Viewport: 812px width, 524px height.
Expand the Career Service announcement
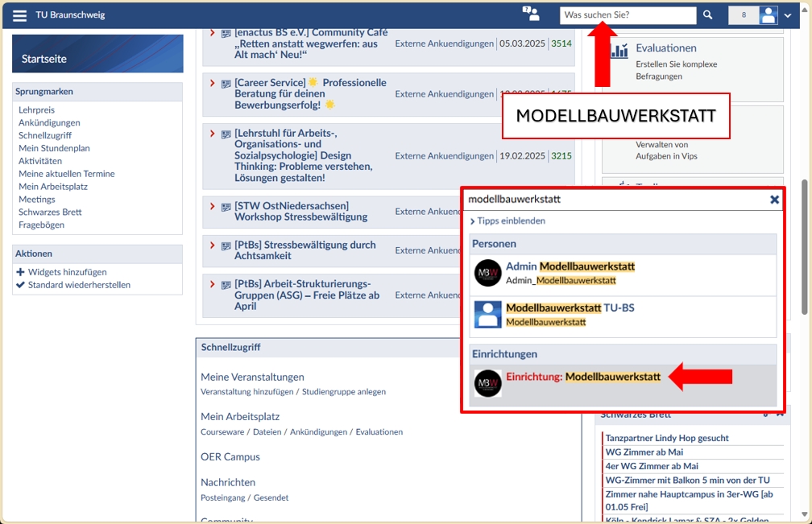coord(213,83)
